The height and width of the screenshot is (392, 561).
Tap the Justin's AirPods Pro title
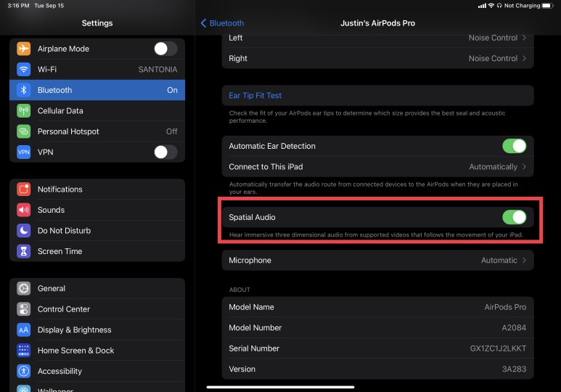pos(378,23)
